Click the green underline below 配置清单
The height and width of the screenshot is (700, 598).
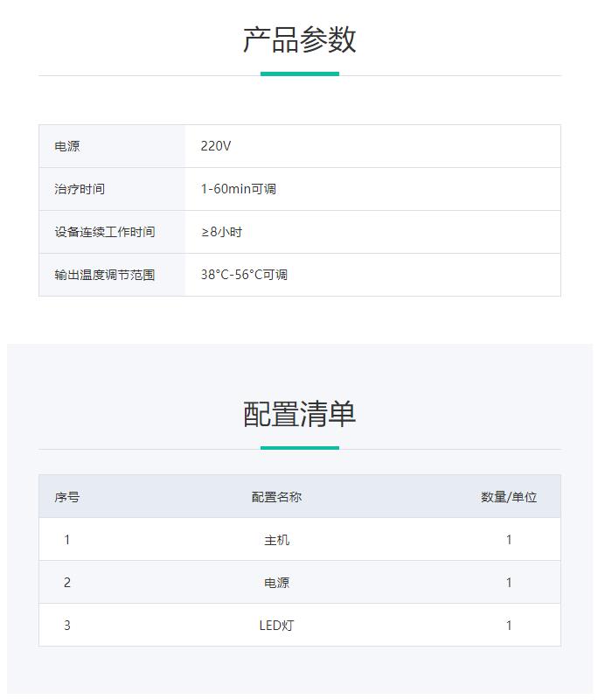point(299,447)
